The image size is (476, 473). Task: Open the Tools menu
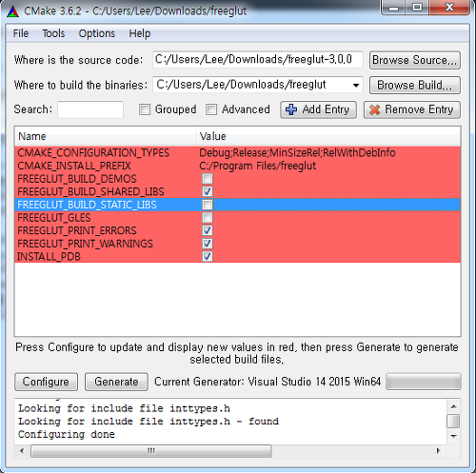click(x=53, y=33)
